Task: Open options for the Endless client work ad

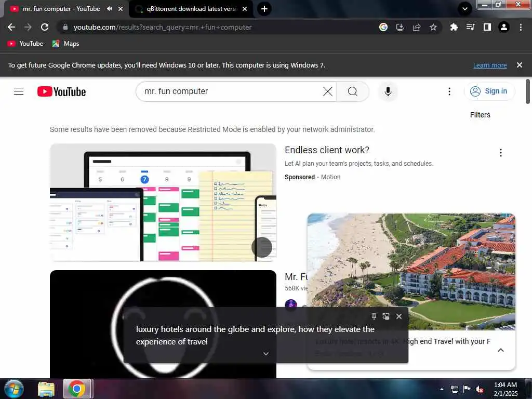Action: click(x=500, y=153)
